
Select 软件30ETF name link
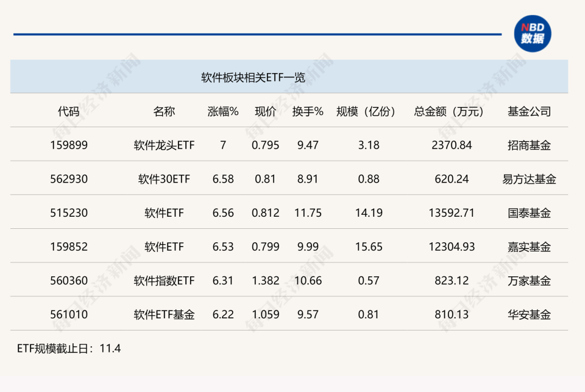(x=162, y=179)
